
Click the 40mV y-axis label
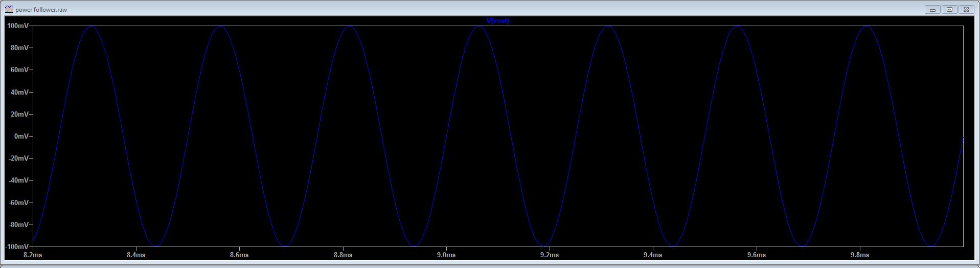tap(19, 92)
